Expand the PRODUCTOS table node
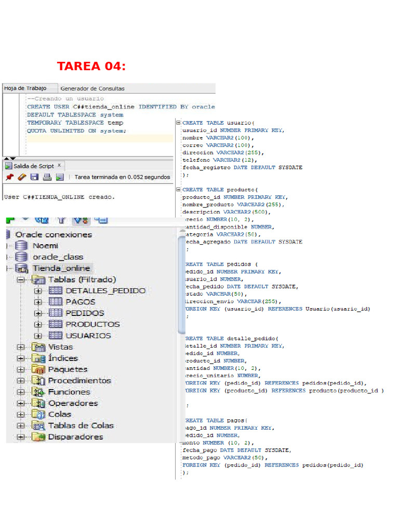Image resolution: width=399 pixels, height=532 pixels. coord(38,324)
